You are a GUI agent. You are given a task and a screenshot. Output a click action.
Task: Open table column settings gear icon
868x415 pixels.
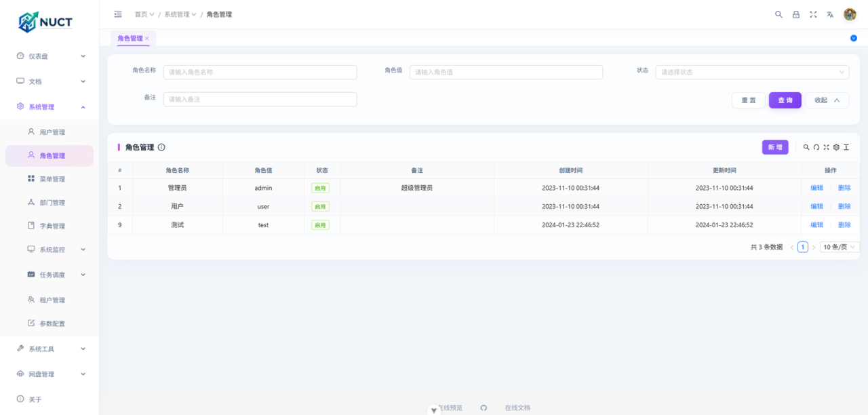tap(836, 147)
